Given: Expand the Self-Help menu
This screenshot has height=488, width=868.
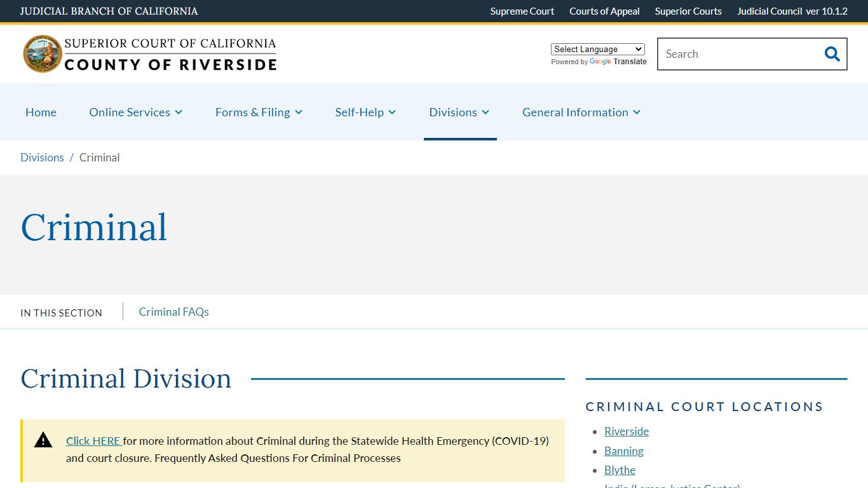Looking at the screenshot, I should pyautogui.click(x=365, y=112).
